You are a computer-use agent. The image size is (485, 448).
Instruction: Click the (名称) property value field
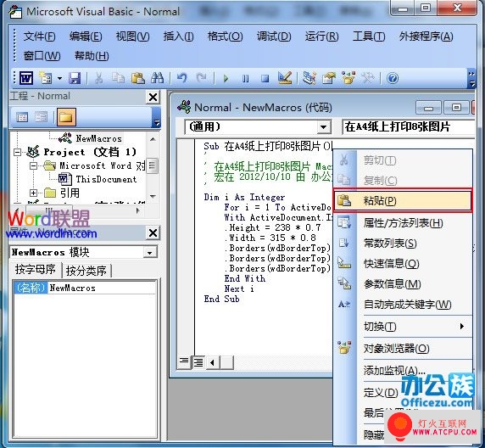103,288
